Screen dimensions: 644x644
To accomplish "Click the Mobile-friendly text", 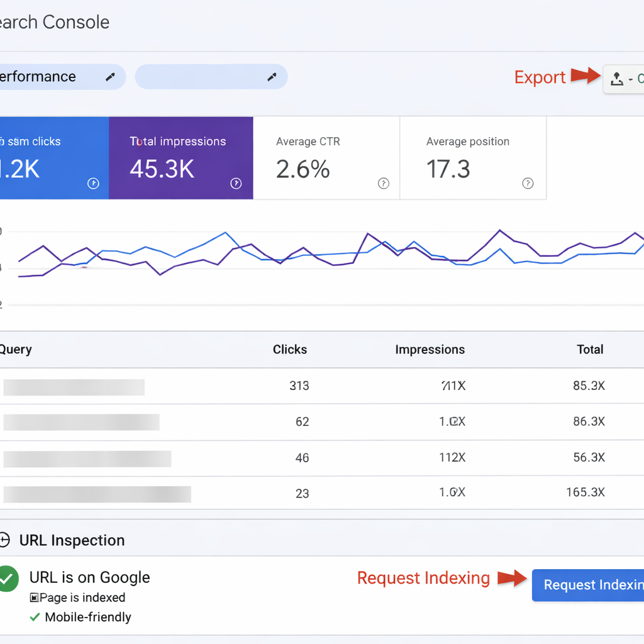I will click(x=88, y=617).
